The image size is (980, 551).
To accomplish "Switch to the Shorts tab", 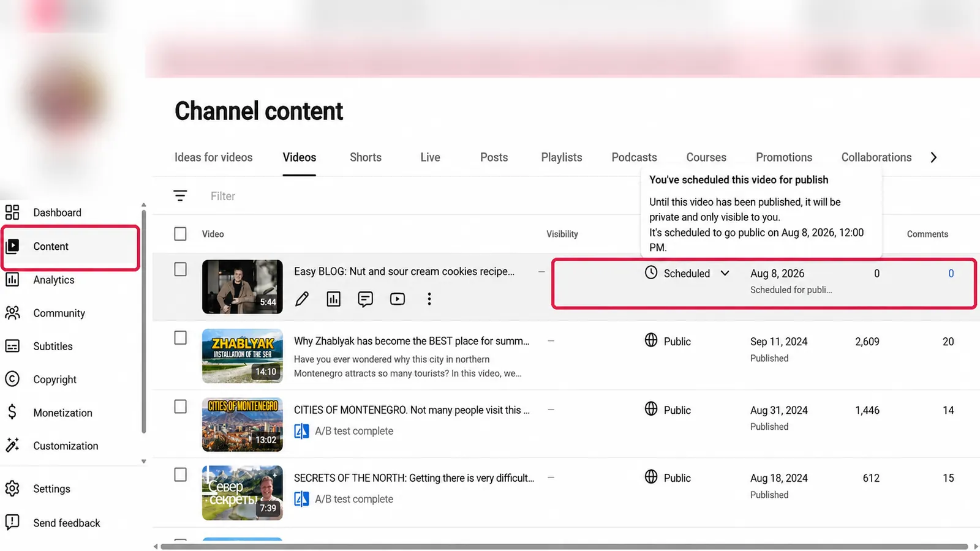I will click(x=366, y=157).
